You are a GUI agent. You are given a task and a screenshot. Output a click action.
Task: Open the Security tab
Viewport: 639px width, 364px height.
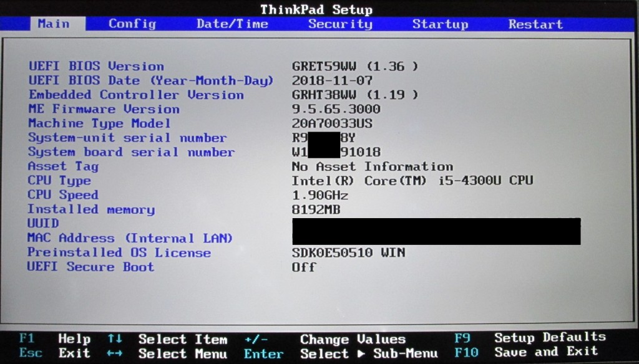click(340, 24)
